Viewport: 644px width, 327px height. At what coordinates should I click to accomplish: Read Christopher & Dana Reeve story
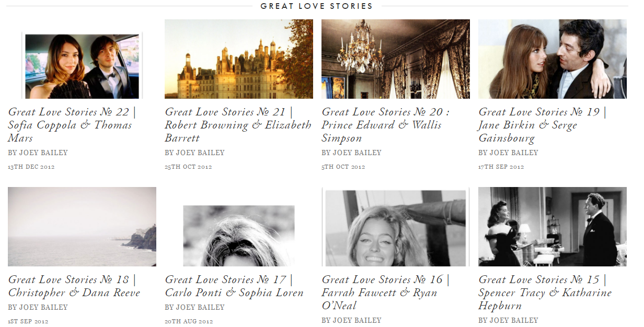click(x=74, y=286)
